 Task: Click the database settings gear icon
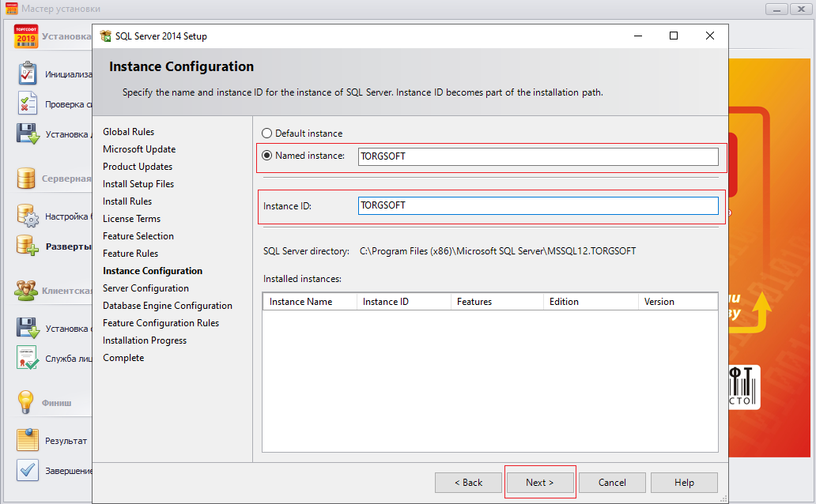pos(28,216)
